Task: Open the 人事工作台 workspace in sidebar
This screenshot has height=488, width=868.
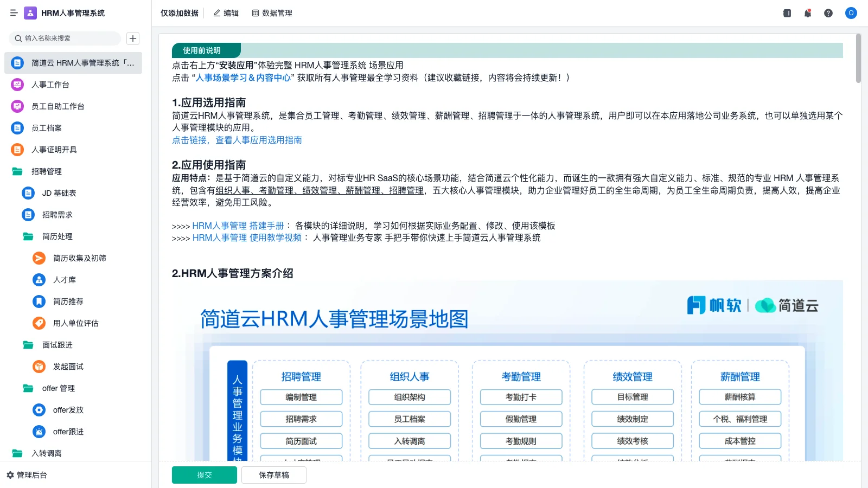Action: pyautogui.click(x=55, y=85)
